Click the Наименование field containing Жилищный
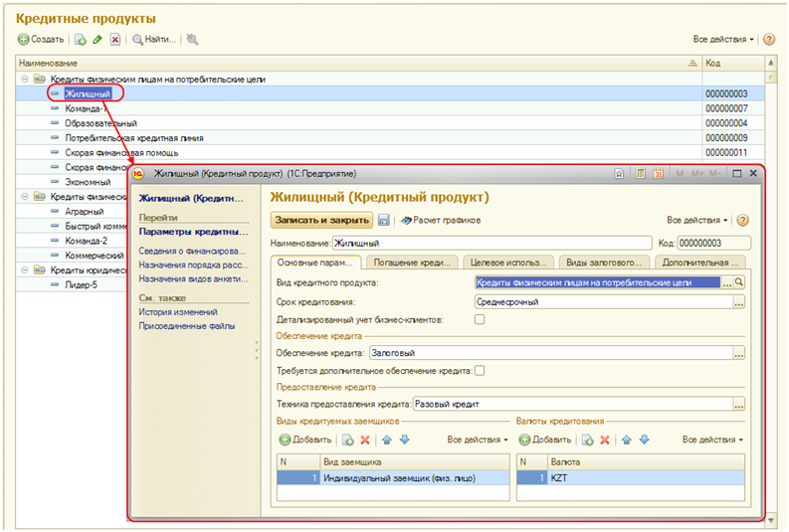Image resolution: width=789 pixels, height=532 pixels. (488, 242)
